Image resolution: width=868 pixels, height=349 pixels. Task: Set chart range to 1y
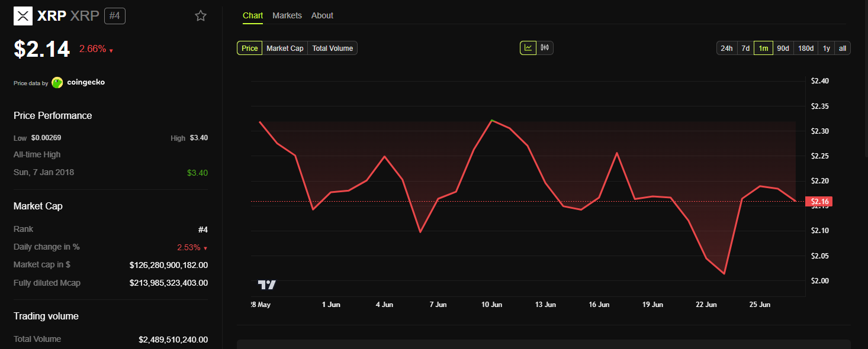(x=827, y=49)
